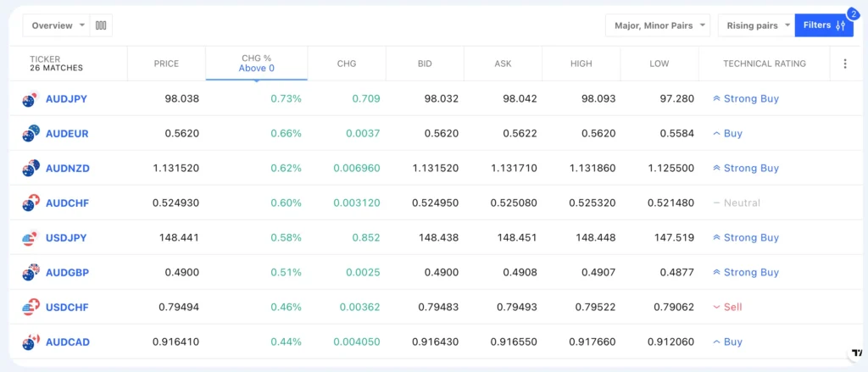
Task: Click the AUDCHF currency flag icon
Action: click(x=31, y=203)
